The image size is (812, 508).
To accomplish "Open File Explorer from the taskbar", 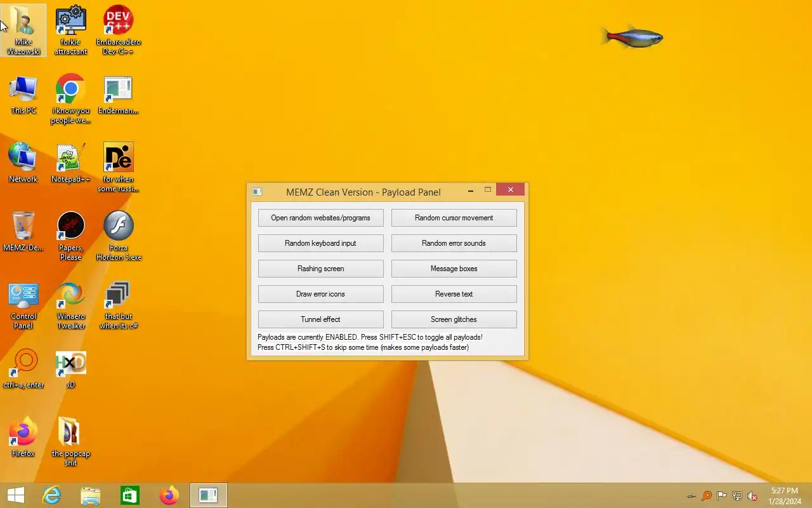I will pyautogui.click(x=91, y=495).
